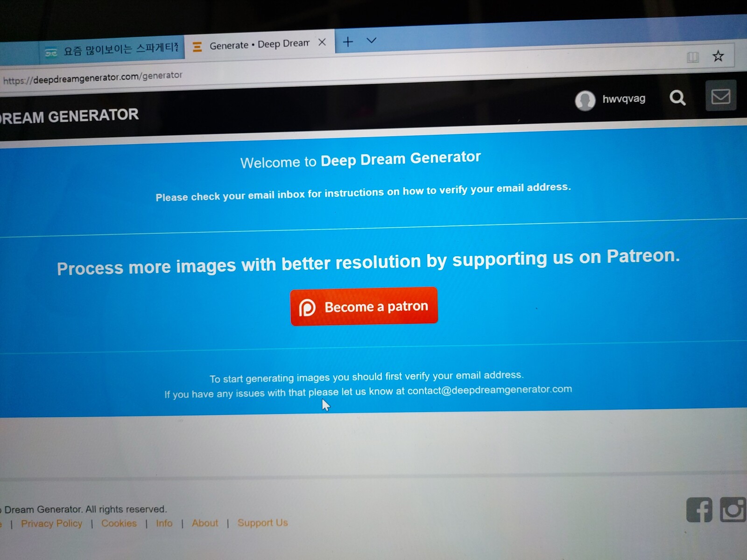Click the envelope messages icon

coord(720,96)
